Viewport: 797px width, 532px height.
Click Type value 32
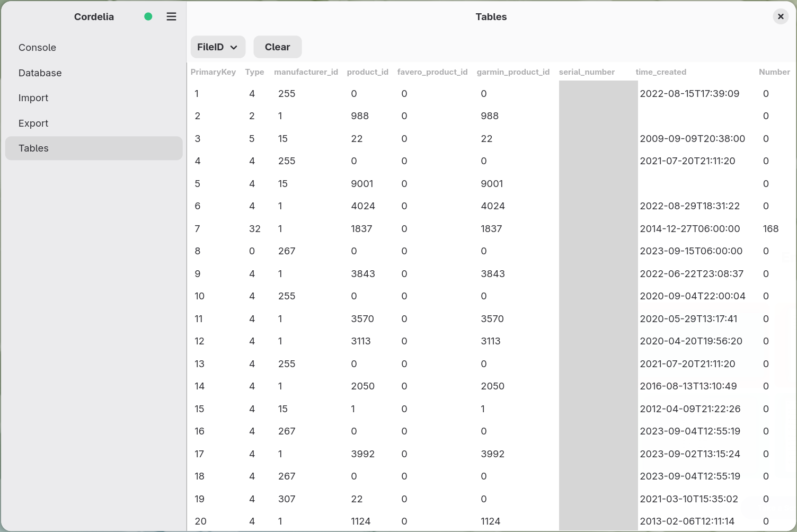(254, 229)
